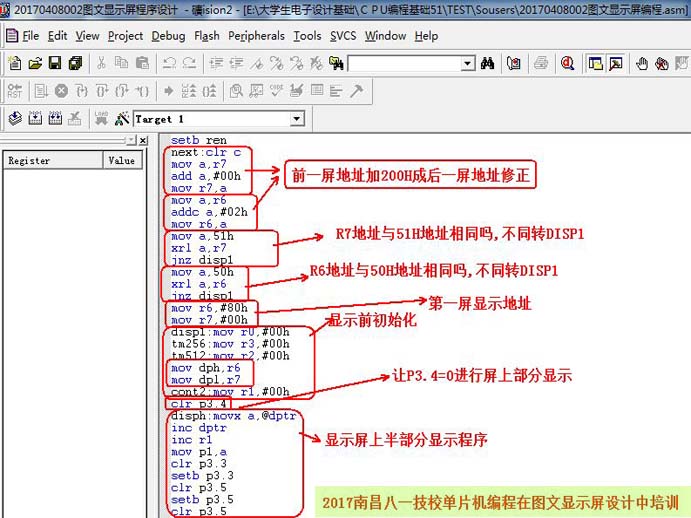Start debug session with magnifier icon
The image size is (691, 518).
pos(567,63)
